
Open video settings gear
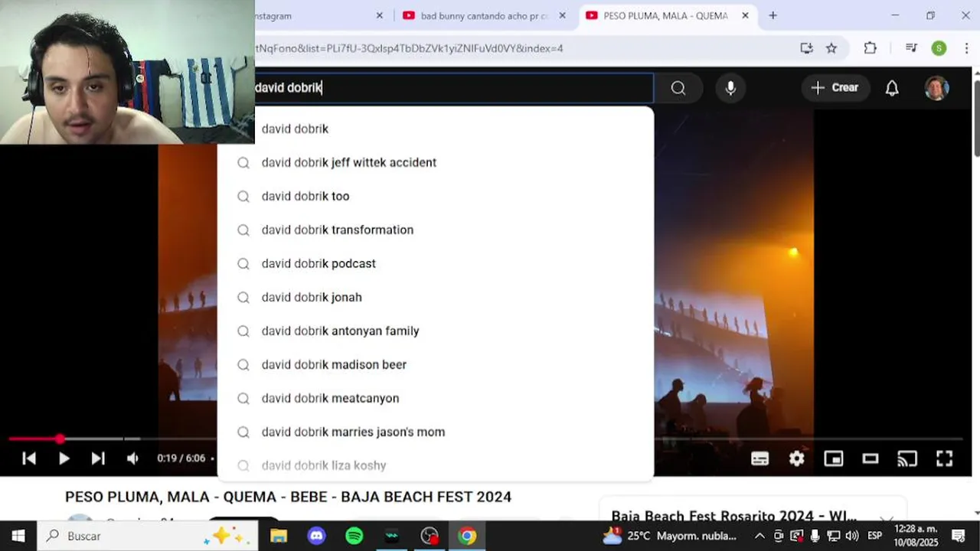pyautogui.click(x=797, y=458)
